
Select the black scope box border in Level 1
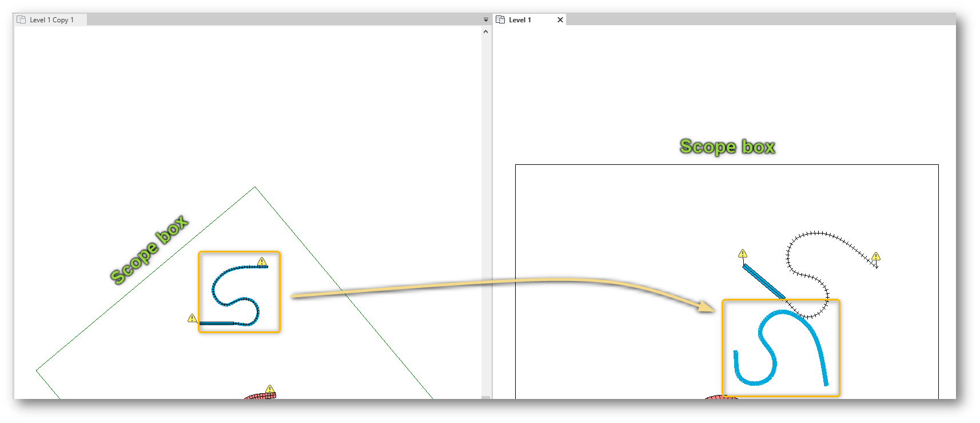[727, 165]
